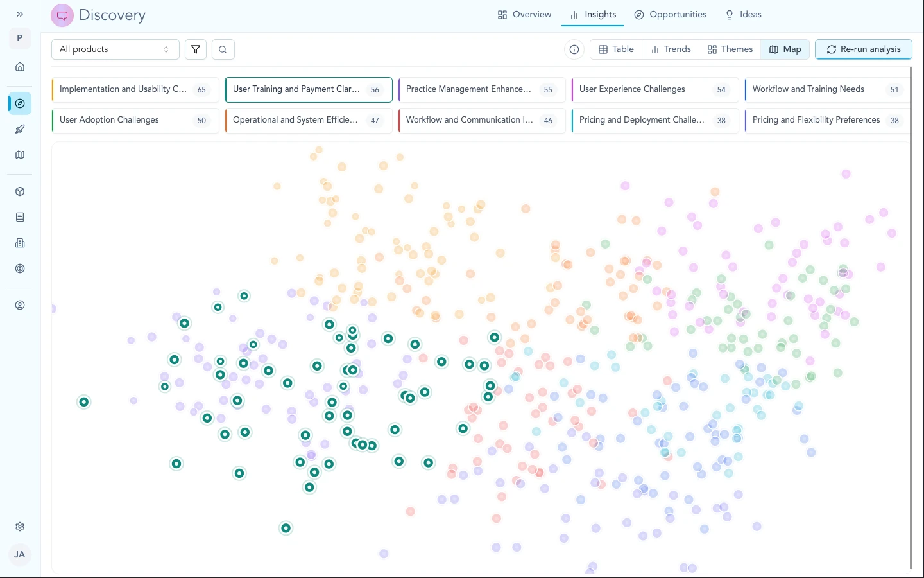Click the 3D cube icon in the sidebar
Screen dimensions: 924x578
tap(19, 191)
